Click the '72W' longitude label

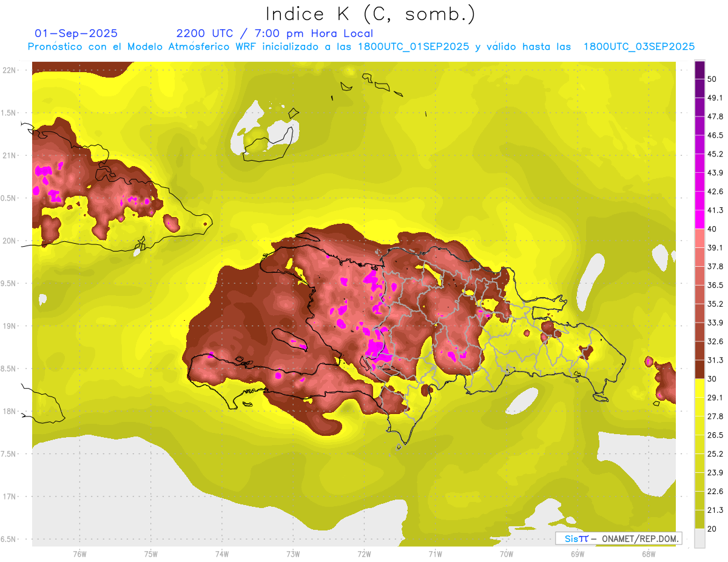(x=364, y=554)
